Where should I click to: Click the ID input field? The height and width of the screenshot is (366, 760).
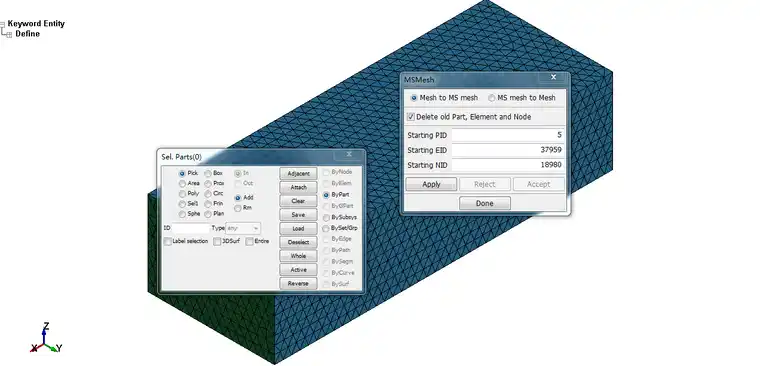(191, 228)
